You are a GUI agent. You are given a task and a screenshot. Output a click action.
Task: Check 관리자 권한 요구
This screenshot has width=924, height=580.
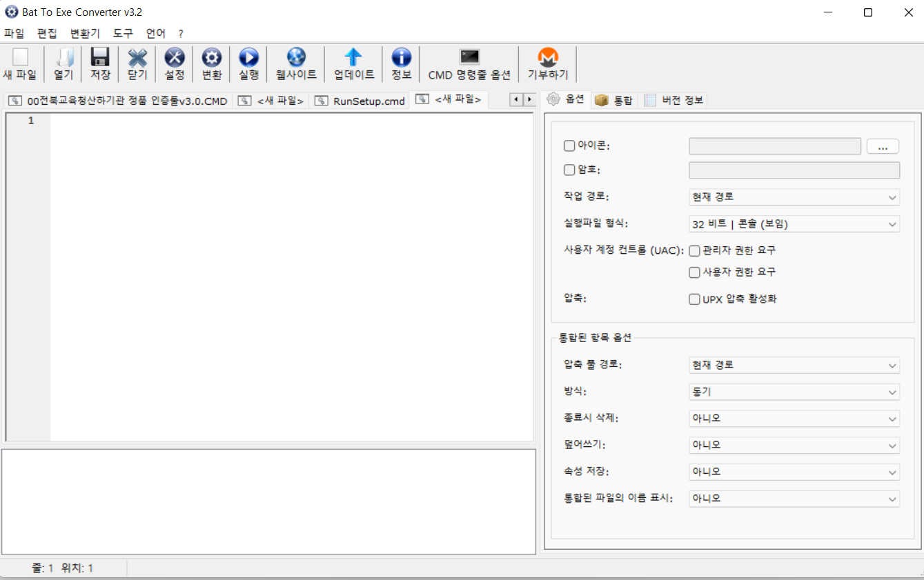[694, 250]
